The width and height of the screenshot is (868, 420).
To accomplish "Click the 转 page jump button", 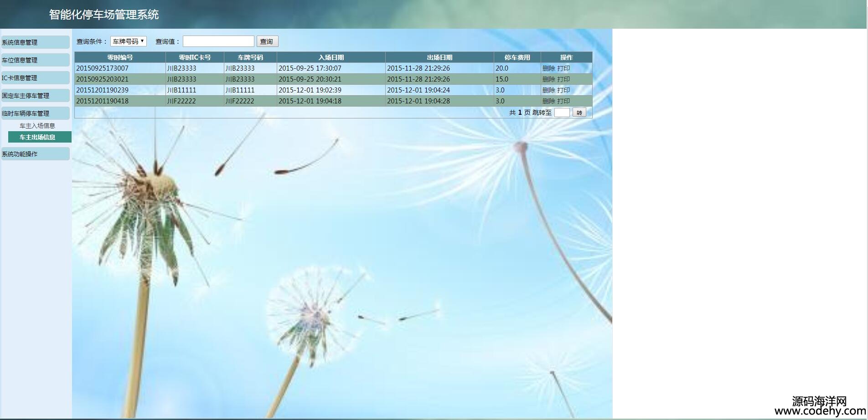I will pos(579,113).
